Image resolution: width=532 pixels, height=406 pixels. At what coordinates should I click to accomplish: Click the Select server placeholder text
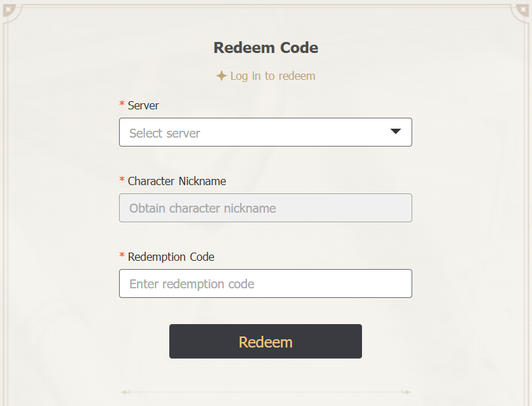click(164, 133)
